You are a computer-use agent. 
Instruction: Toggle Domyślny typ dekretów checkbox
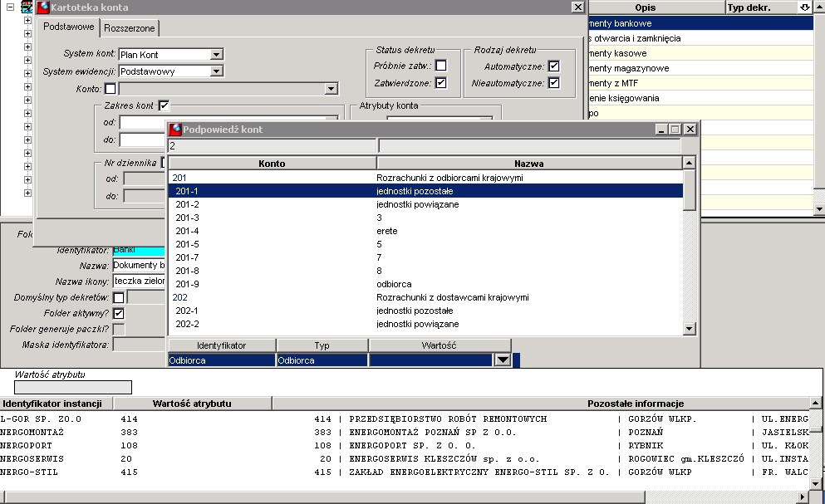119,298
